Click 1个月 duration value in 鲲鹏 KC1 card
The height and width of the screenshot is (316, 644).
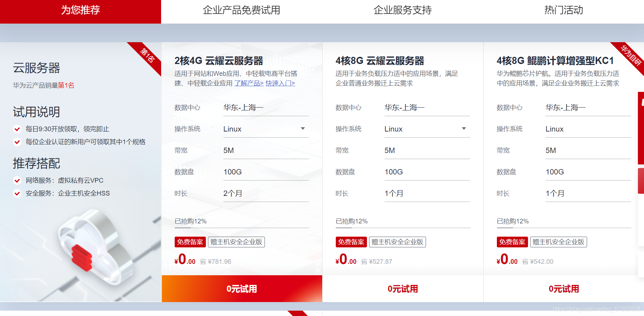[555, 193]
